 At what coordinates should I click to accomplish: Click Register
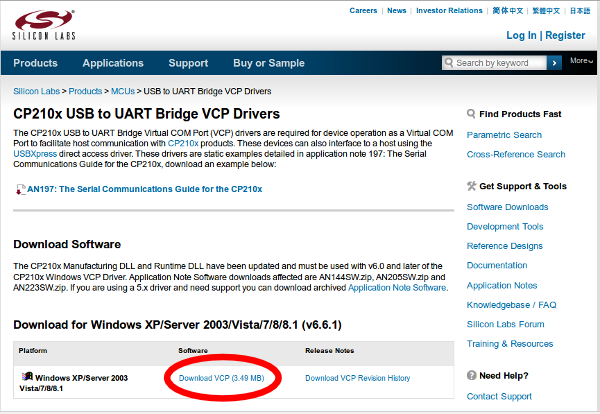pos(565,36)
